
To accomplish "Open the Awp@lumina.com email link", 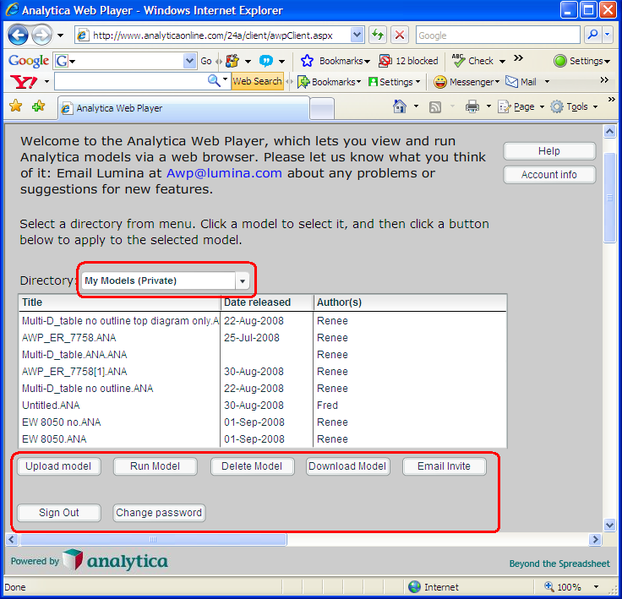I will pos(224,173).
